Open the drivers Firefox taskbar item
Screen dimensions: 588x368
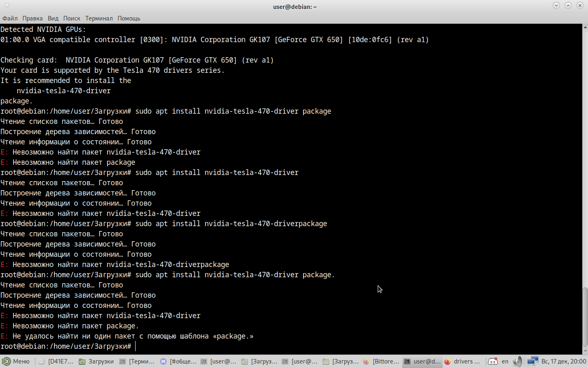click(463, 361)
